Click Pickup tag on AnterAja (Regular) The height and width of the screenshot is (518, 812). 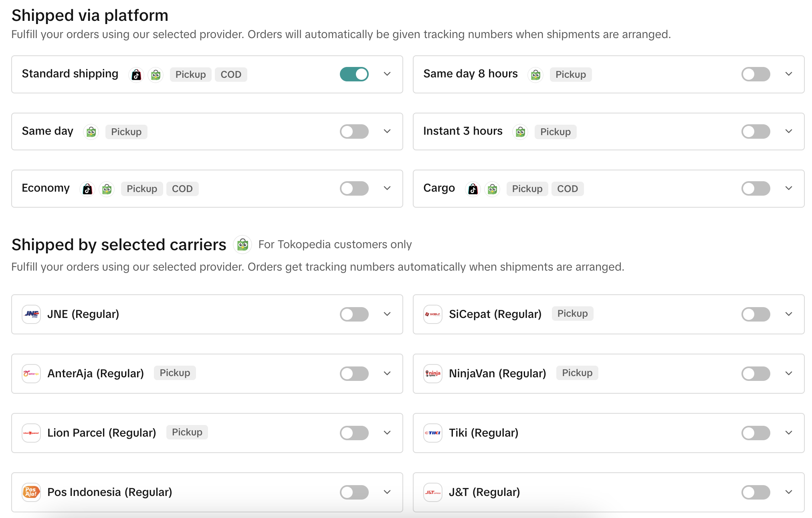click(x=175, y=373)
